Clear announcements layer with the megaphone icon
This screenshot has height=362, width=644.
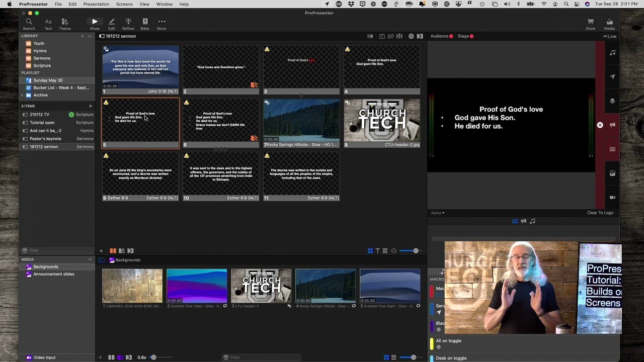612,125
